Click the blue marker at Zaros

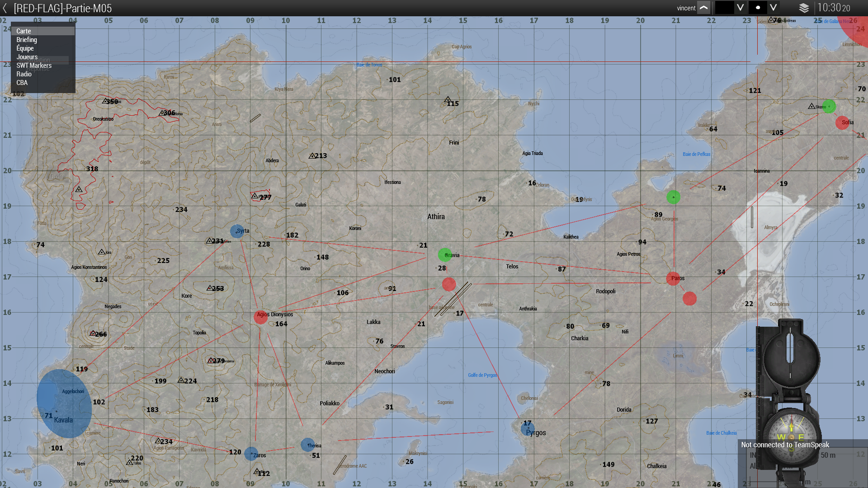[x=251, y=454]
